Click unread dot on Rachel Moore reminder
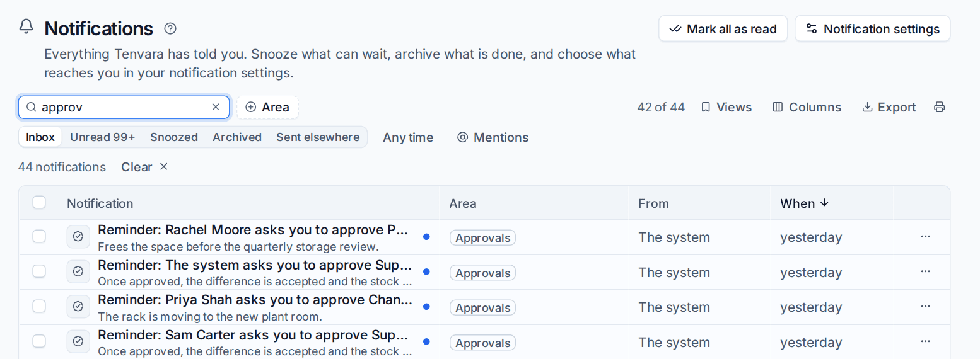980x359 pixels. click(x=426, y=237)
